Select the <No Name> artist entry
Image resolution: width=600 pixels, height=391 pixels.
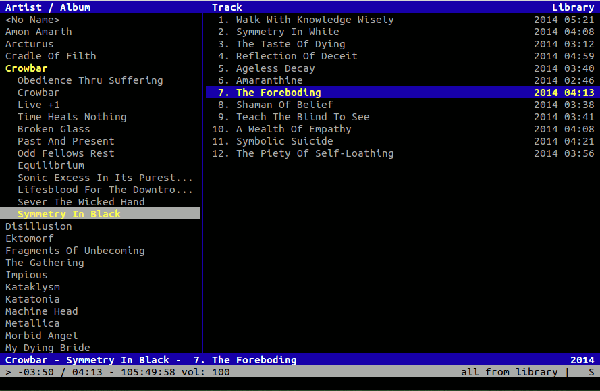32,20
